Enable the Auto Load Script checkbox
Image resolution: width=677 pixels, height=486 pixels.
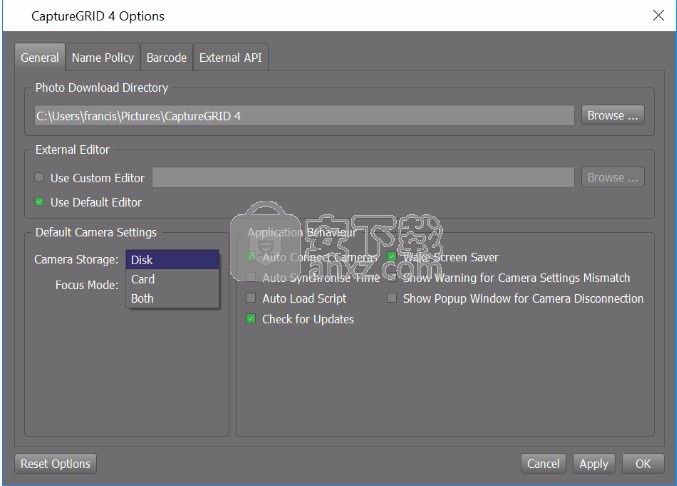(x=251, y=298)
